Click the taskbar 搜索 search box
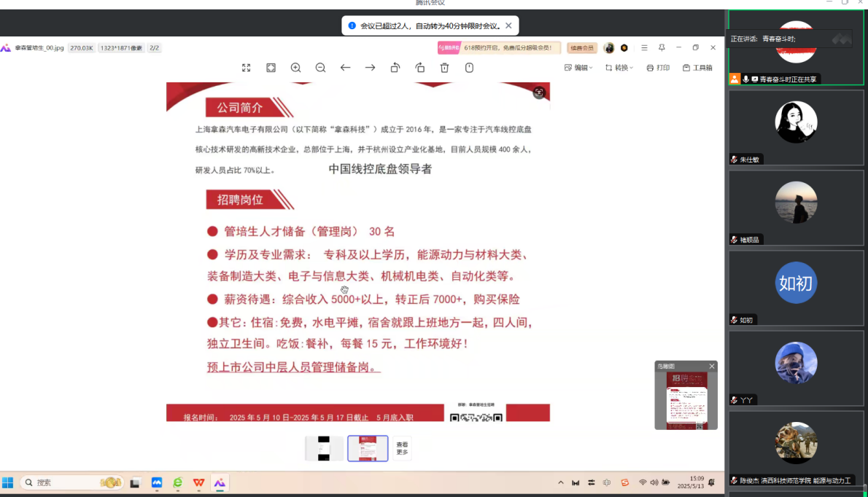 72,482
